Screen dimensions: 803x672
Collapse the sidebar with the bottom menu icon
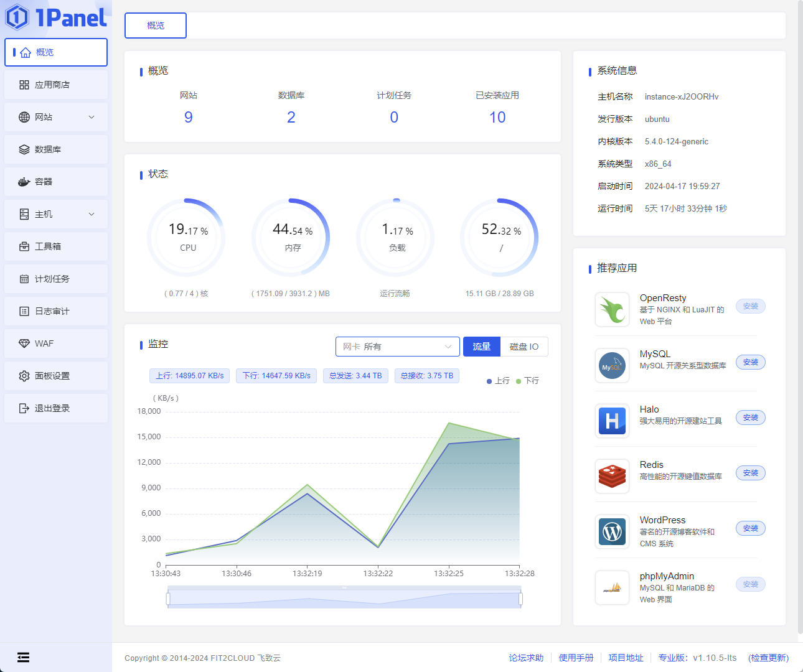click(x=24, y=657)
